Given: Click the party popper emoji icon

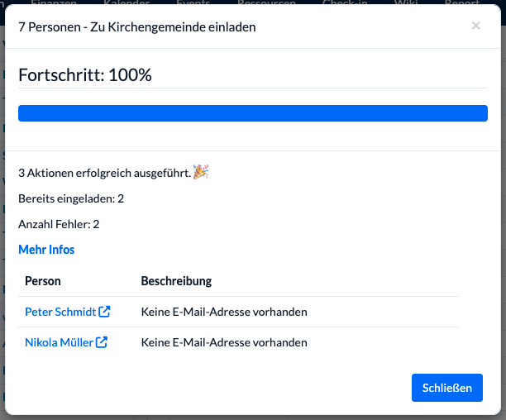Looking at the screenshot, I should pos(201,172).
